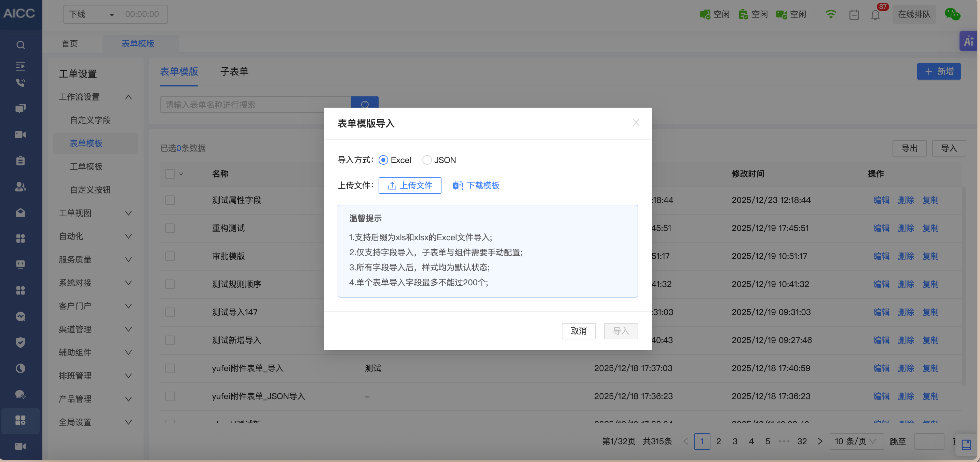Close the 表单模版导入 dialog
980x462 pixels.
pos(636,123)
